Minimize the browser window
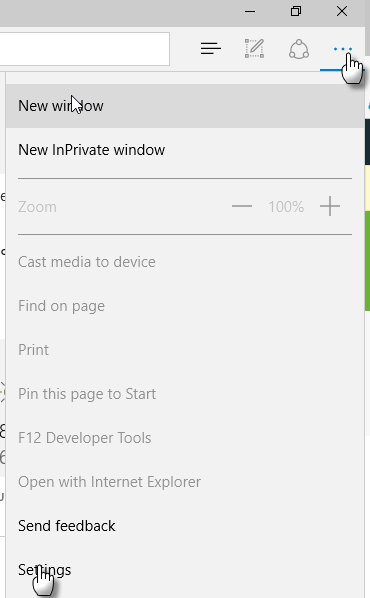This screenshot has width=370, height=598. tap(250, 11)
